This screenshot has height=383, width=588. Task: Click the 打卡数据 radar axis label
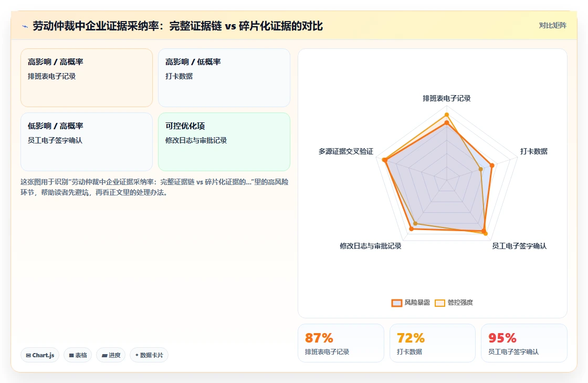click(533, 151)
